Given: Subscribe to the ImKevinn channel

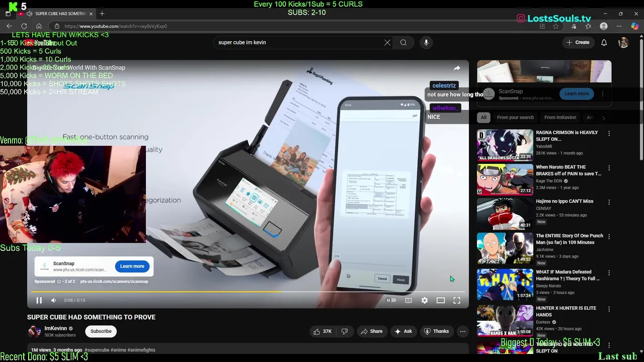Looking at the screenshot, I should tap(101, 331).
